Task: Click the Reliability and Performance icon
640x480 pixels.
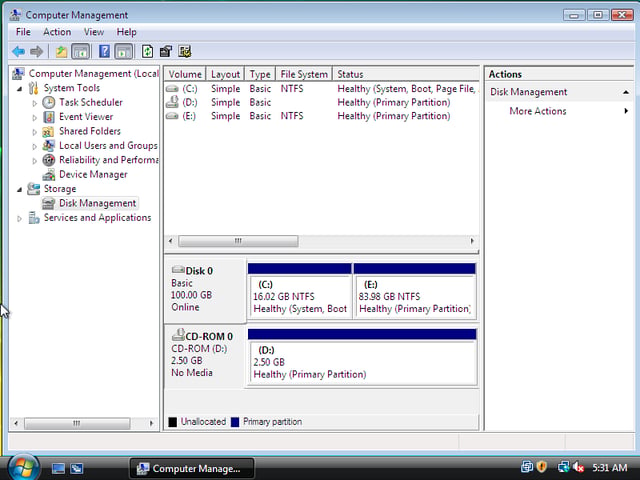Action: point(49,160)
